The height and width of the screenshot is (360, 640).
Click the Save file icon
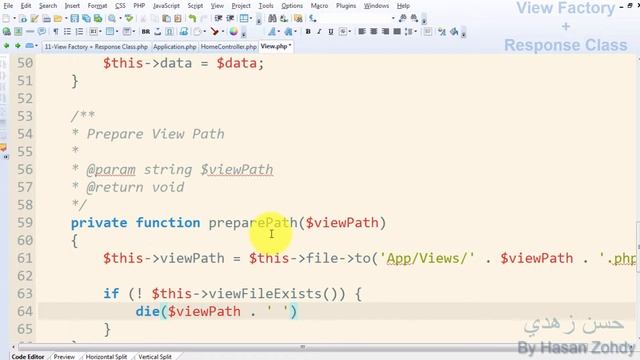pyautogui.click(x=74, y=18)
